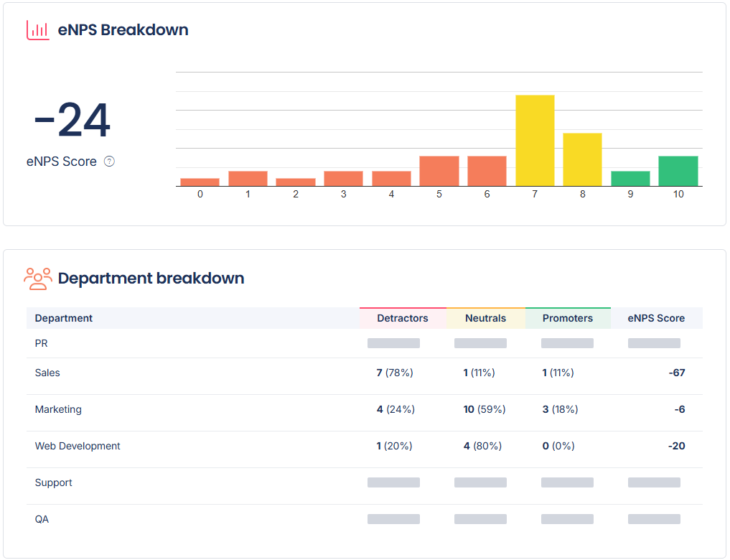Open the Sales department row
This screenshot has height=560, width=730.
click(x=47, y=373)
